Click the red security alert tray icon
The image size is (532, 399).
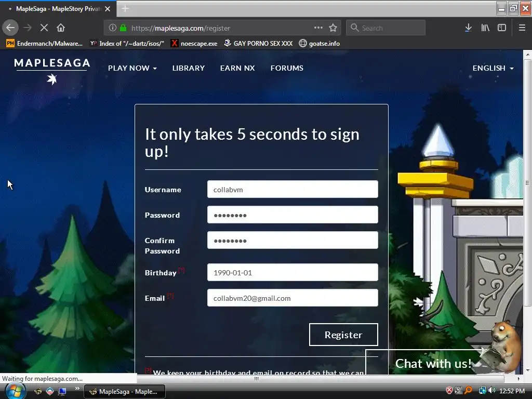coord(449,391)
